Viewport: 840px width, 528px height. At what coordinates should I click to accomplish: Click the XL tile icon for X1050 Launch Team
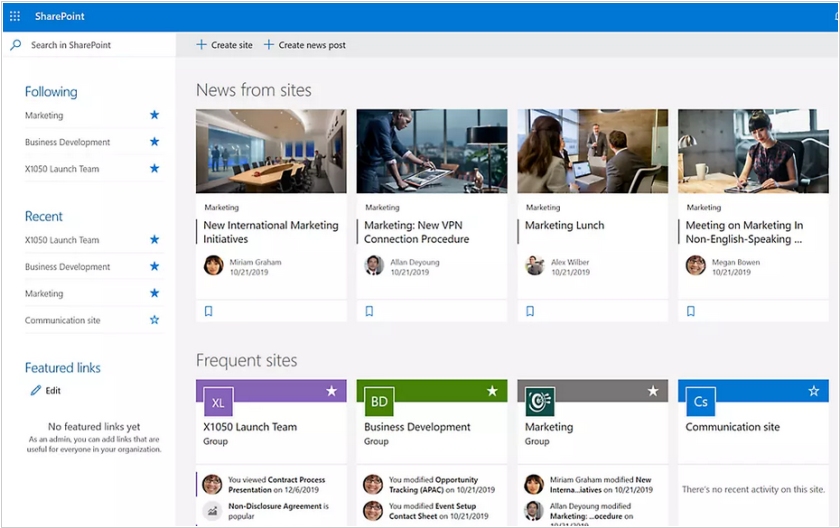[218, 401]
